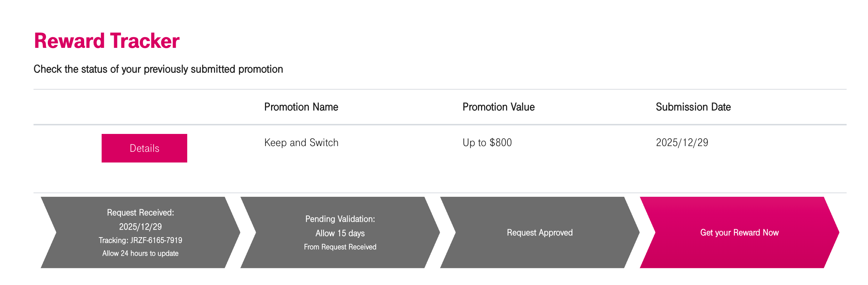868x285 pixels.
Task: Click the Get your Reward Now step
Action: point(739,232)
